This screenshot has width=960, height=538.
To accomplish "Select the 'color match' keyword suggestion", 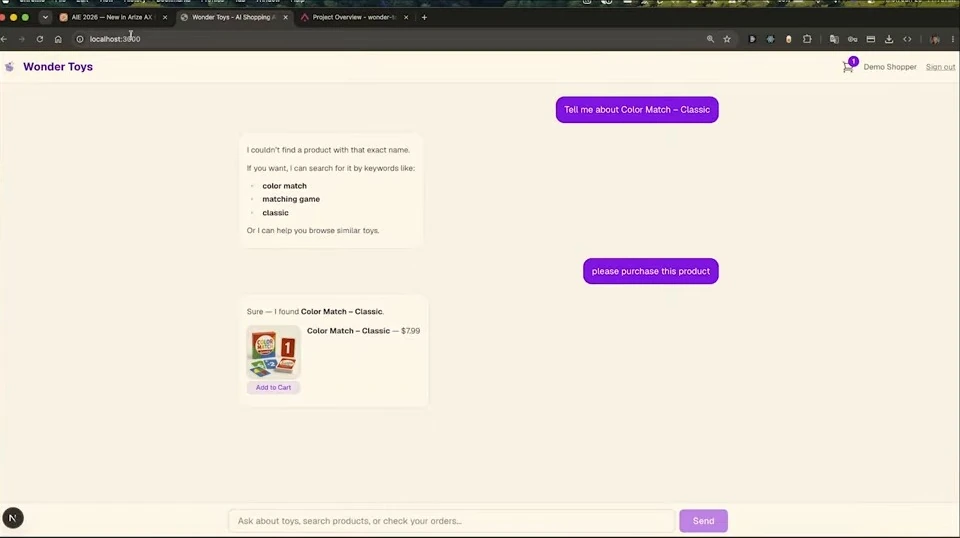I will (x=284, y=186).
